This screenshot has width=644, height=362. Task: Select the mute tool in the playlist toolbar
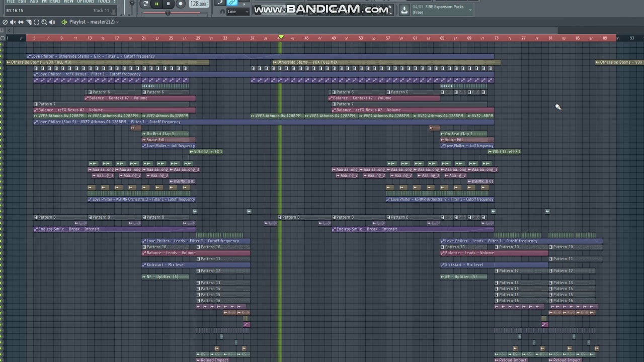13,22
